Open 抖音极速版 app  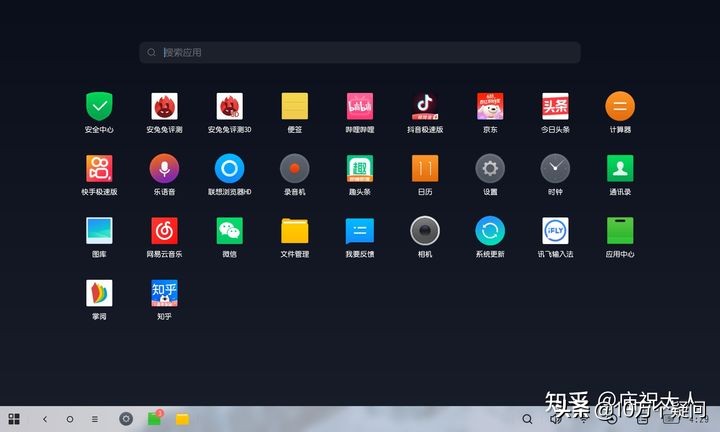coord(425,107)
